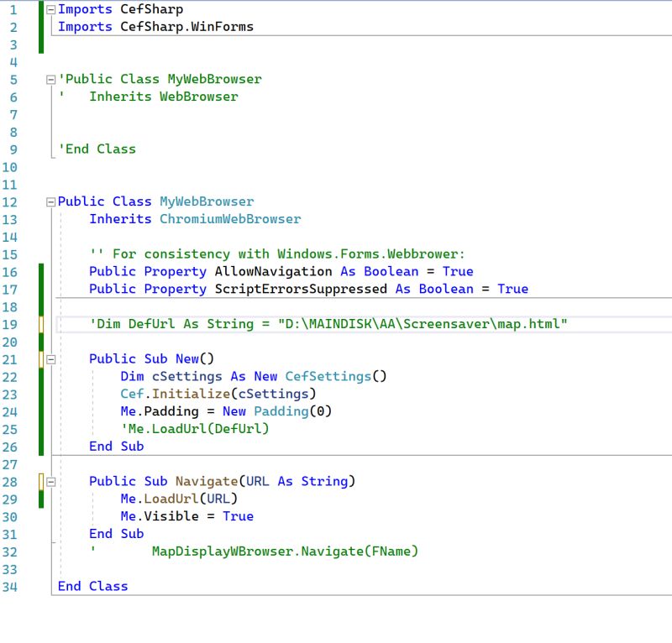Click the yellow change marker beside line 19
672x643 pixels.
pos(40,324)
